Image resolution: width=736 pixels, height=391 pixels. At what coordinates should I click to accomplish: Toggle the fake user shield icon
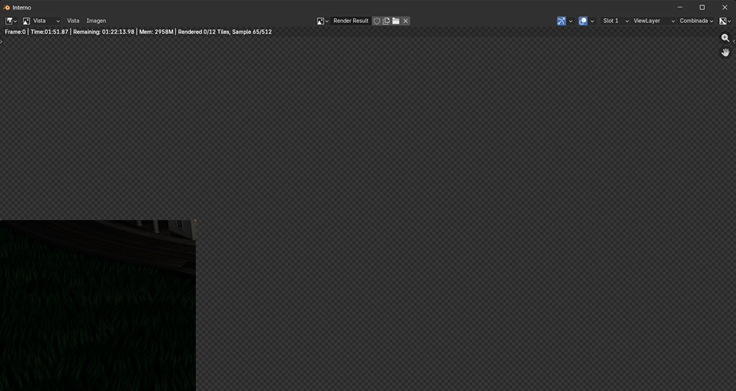(376, 21)
